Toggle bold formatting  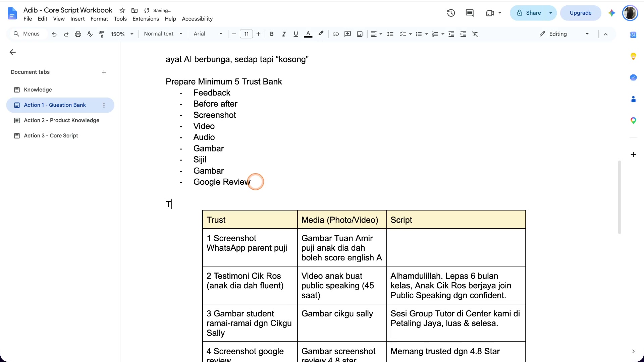272,34
